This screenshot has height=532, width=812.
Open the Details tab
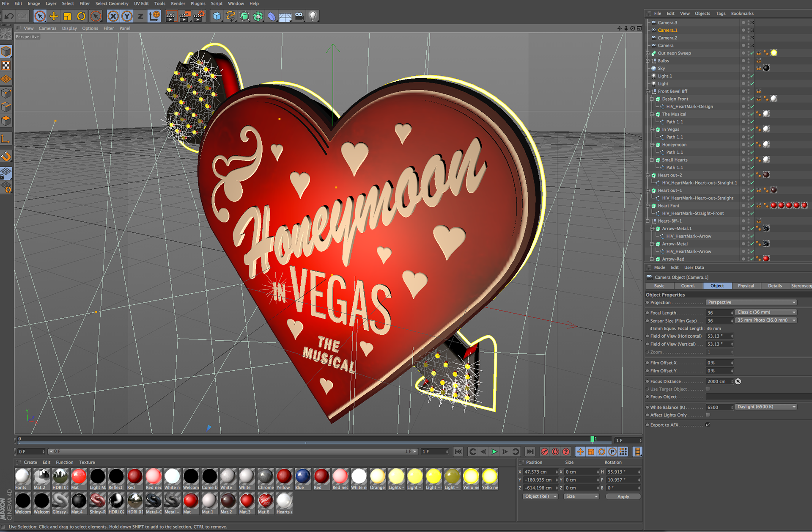coord(775,286)
